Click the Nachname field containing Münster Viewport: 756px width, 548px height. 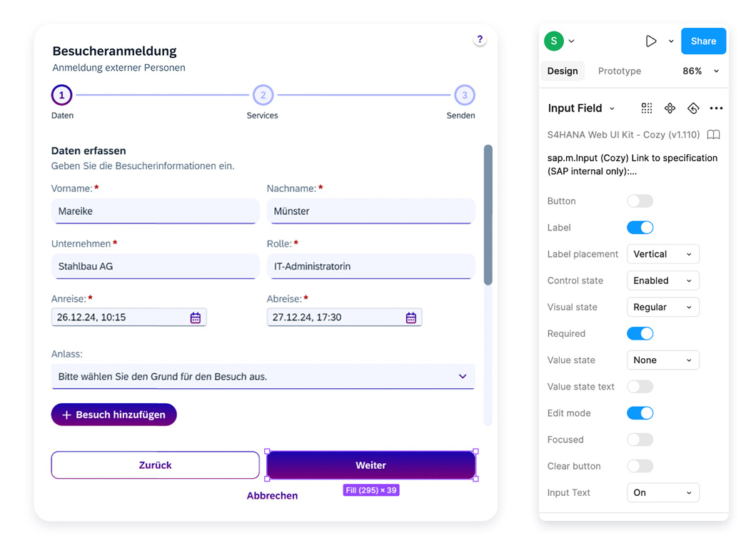click(x=371, y=211)
